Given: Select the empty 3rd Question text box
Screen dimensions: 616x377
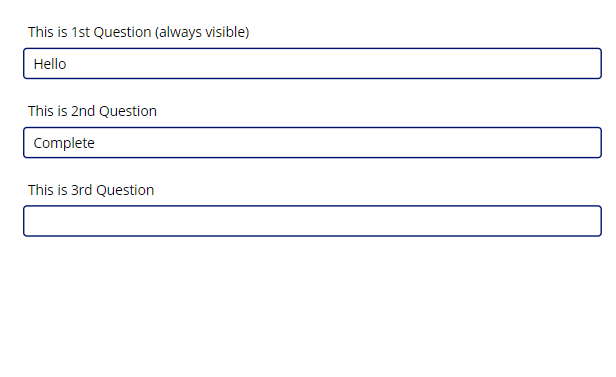Looking at the screenshot, I should pyautogui.click(x=312, y=221).
